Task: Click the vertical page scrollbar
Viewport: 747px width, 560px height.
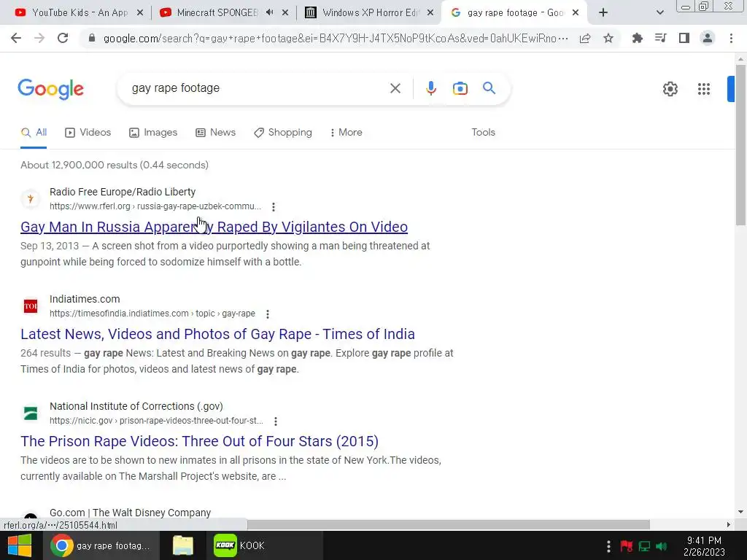Action: pyautogui.click(x=740, y=144)
